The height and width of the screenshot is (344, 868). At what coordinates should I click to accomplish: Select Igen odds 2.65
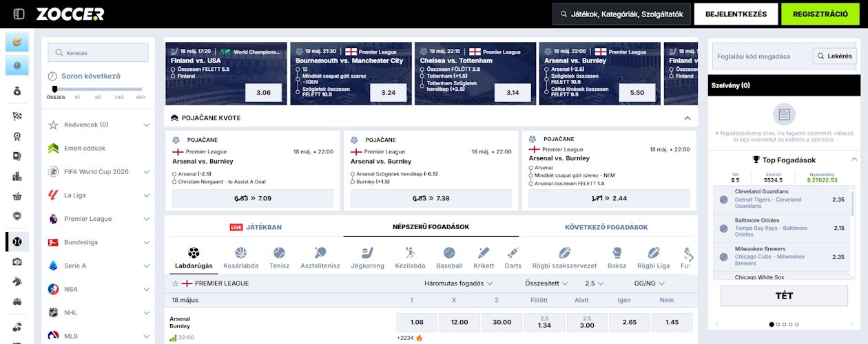[x=629, y=323]
